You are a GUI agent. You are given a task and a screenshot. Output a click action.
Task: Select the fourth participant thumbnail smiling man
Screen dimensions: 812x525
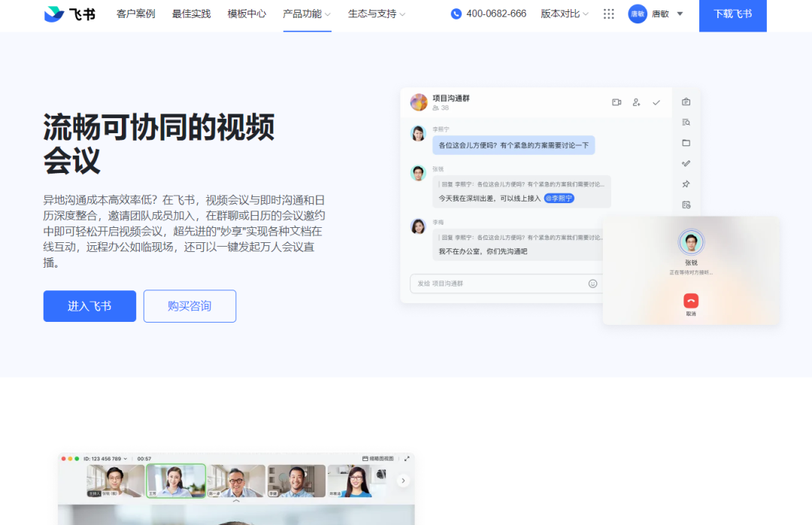pyautogui.click(x=297, y=481)
